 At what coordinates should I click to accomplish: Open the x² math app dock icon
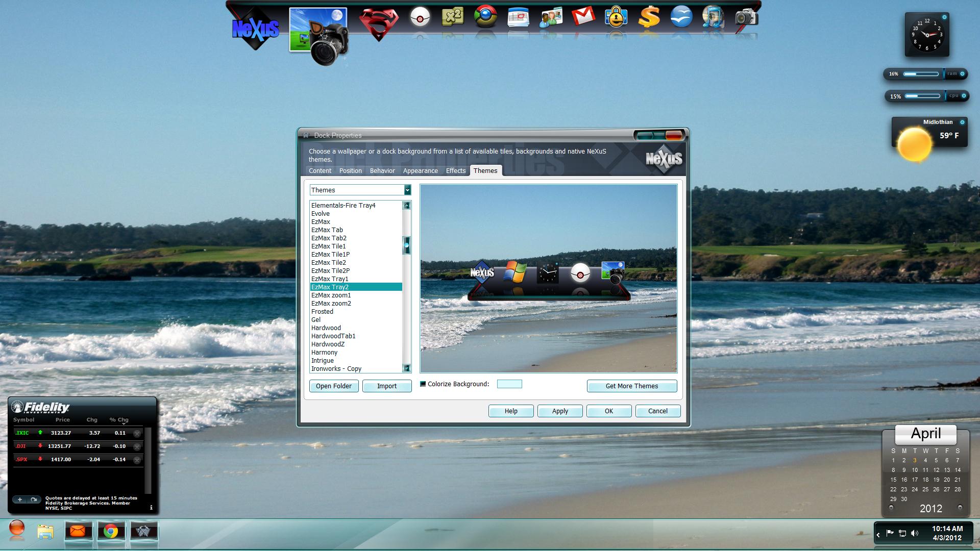[x=452, y=17]
